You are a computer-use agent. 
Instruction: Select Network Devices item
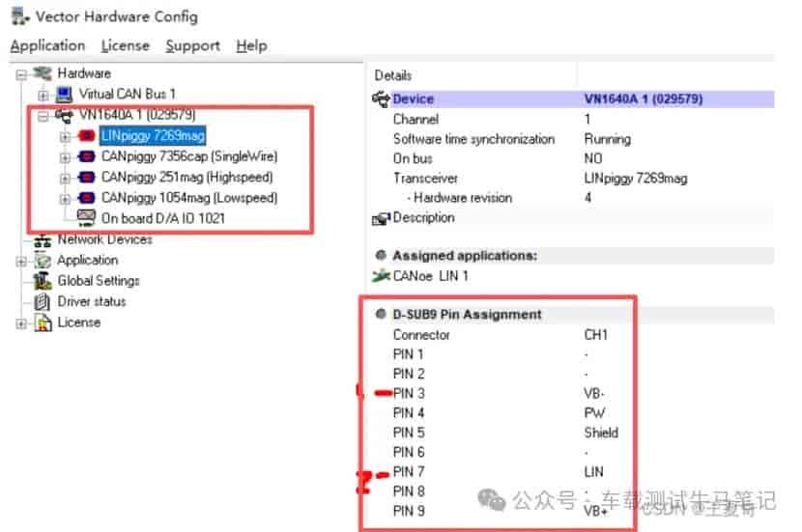tap(105, 239)
